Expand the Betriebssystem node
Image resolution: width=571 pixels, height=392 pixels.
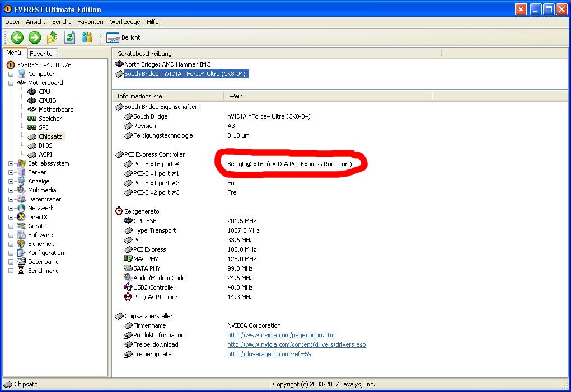pos(11,163)
